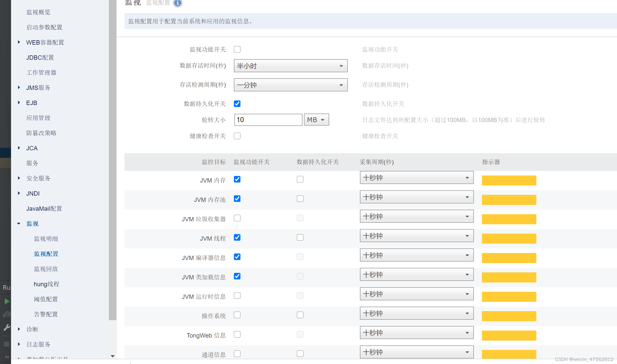617x364 pixels.
Task: Click the 轮转大小 input field
Action: [x=268, y=120]
